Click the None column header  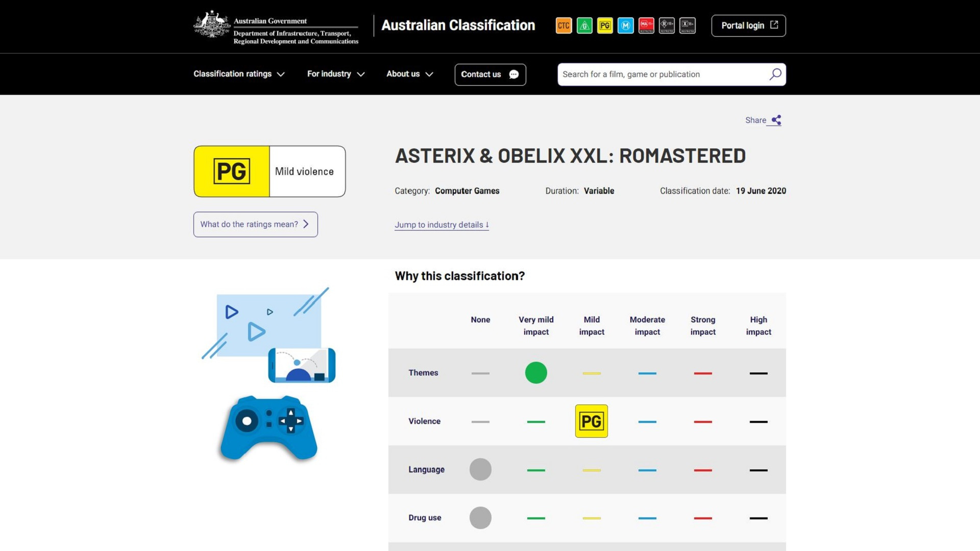pyautogui.click(x=480, y=320)
